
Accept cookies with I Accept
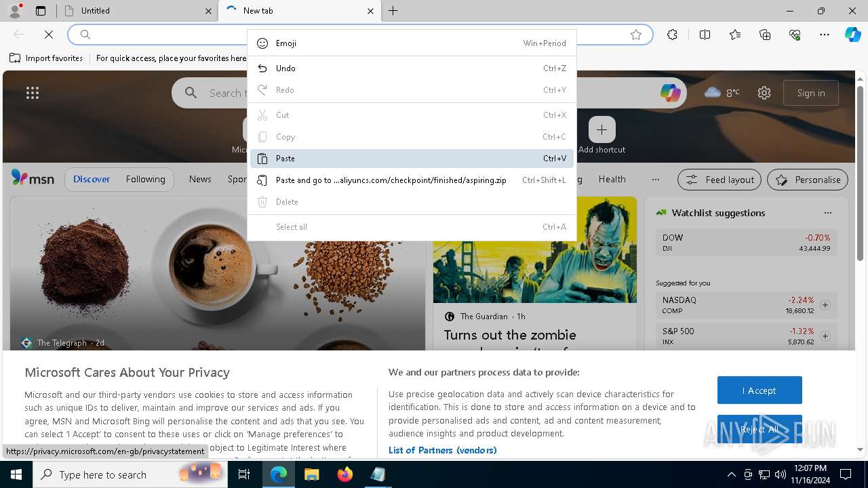click(759, 390)
